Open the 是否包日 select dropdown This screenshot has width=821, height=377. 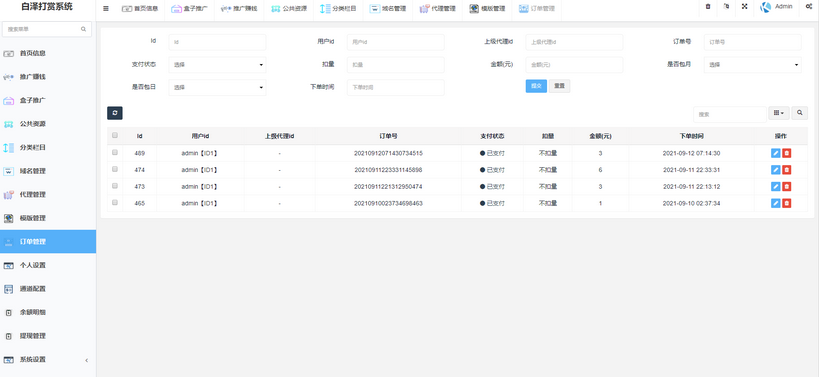[217, 87]
